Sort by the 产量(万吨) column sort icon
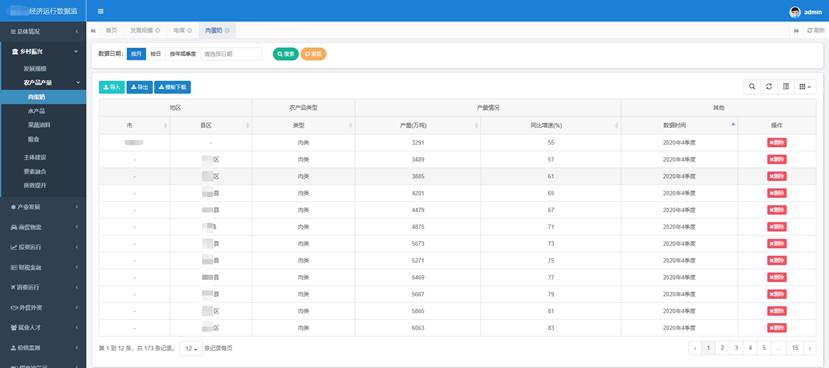The width and height of the screenshot is (829, 368). click(x=476, y=125)
